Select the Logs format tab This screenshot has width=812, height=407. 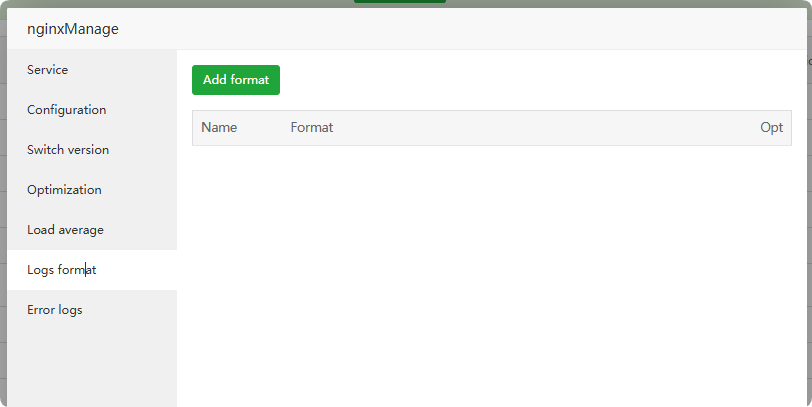[x=92, y=270]
